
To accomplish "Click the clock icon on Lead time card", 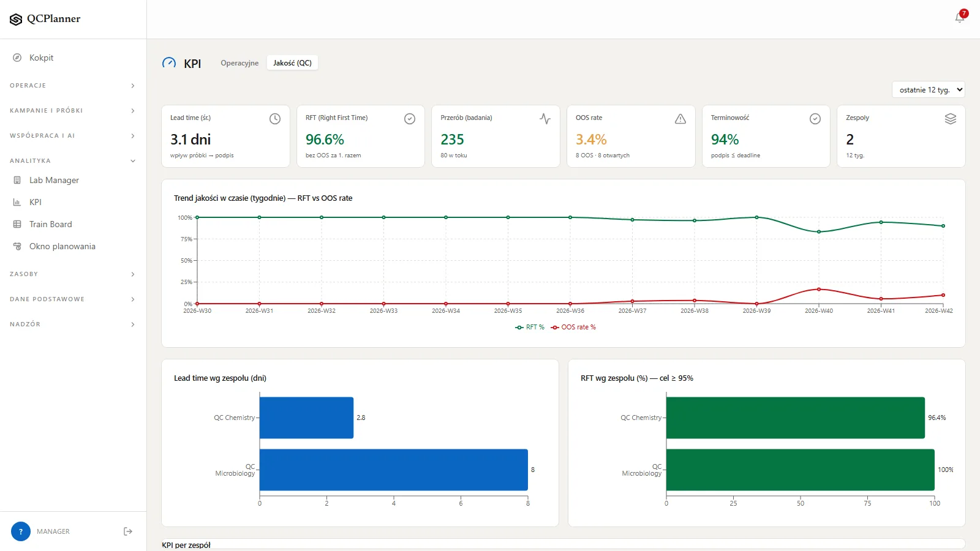I will click(x=275, y=119).
